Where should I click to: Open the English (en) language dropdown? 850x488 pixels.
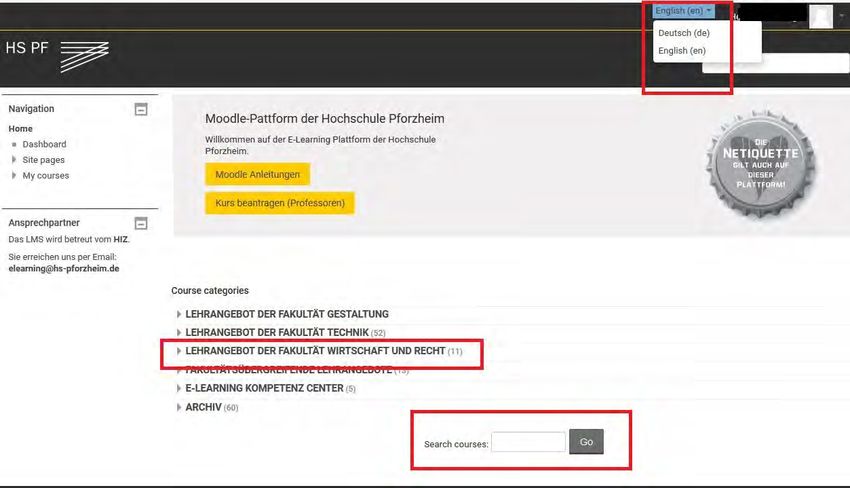click(684, 11)
